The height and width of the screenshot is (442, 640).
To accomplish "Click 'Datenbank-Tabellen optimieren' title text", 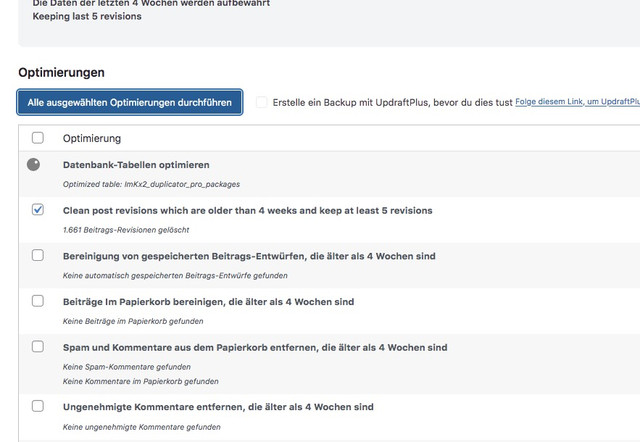I will click(x=136, y=165).
